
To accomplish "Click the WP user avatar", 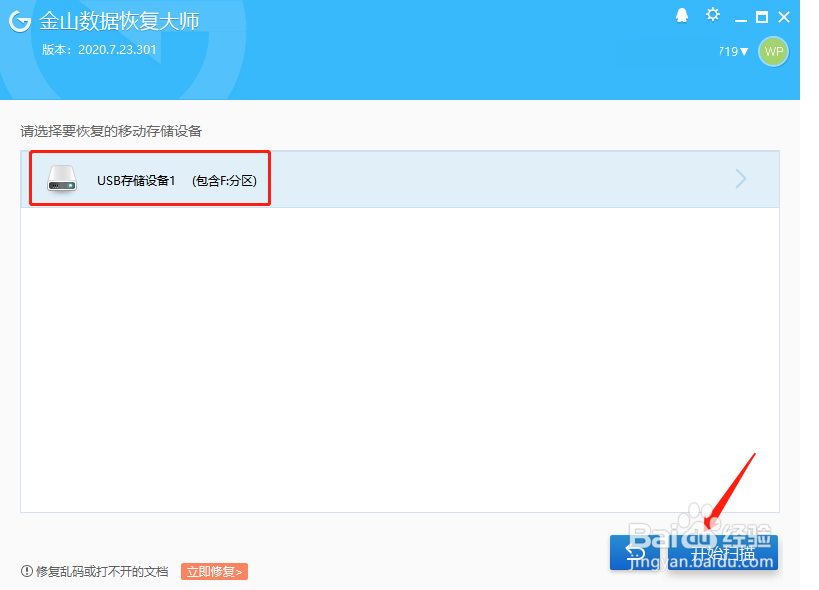I will (x=773, y=51).
